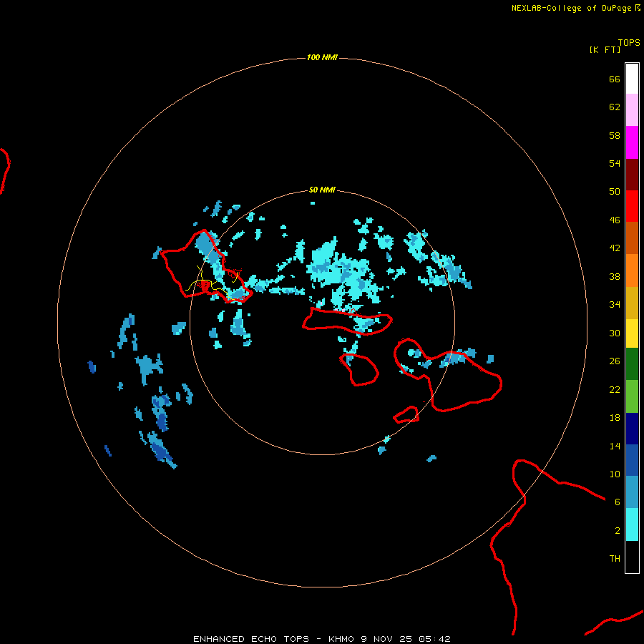Click the TH threshold label
The image size is (644, 644).
(615, 559)
